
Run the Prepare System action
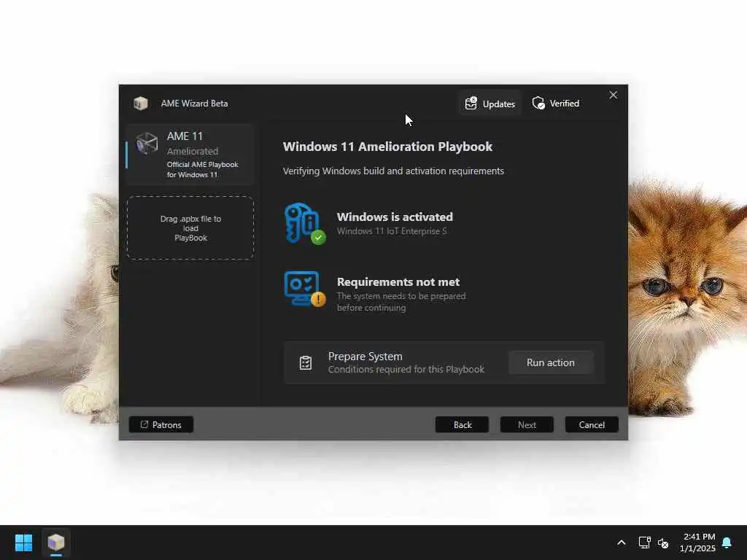pyautogui.click(x=550, y=363)
